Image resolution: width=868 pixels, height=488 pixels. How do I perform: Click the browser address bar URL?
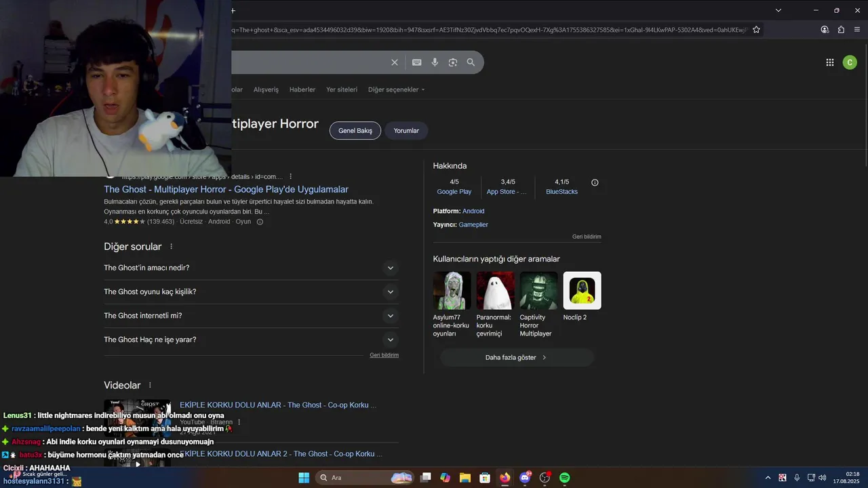[488, 30]
